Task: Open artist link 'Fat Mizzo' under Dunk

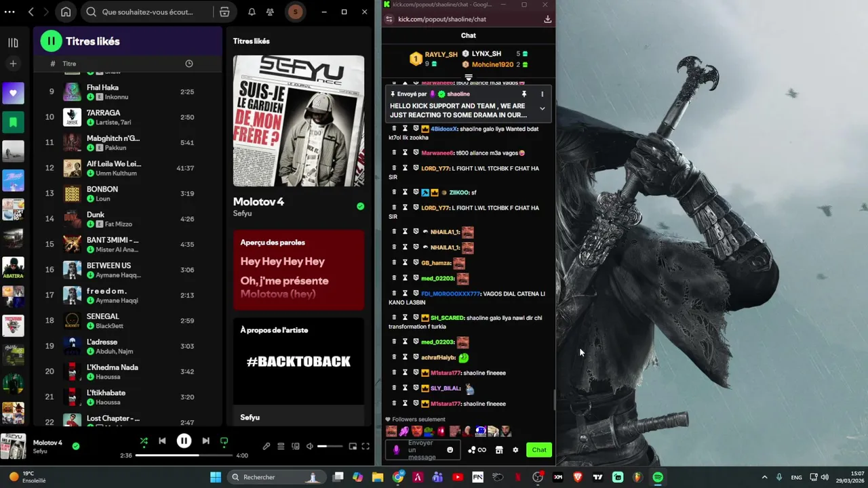Action: 119,224
